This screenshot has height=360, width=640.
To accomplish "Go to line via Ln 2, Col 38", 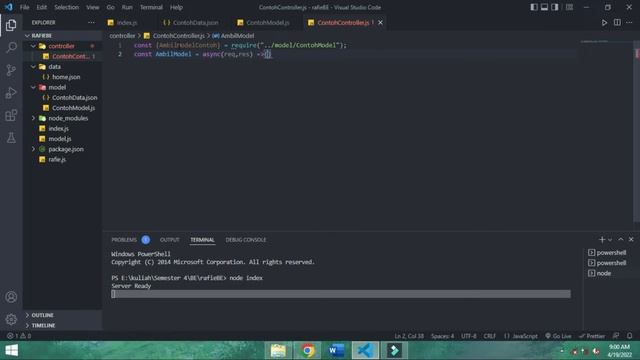I will pos(409,336).
